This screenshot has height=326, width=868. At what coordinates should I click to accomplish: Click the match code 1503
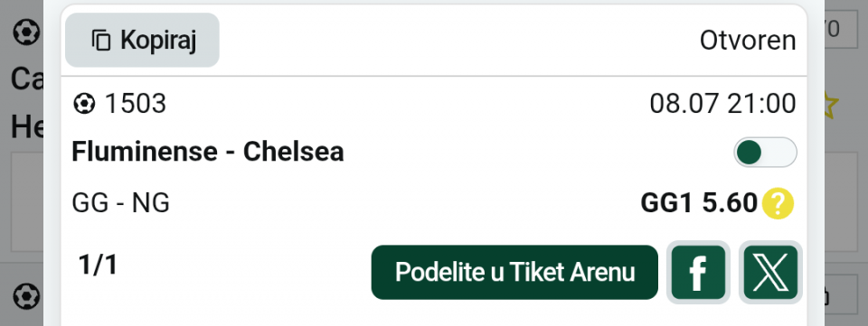point(135,103)
